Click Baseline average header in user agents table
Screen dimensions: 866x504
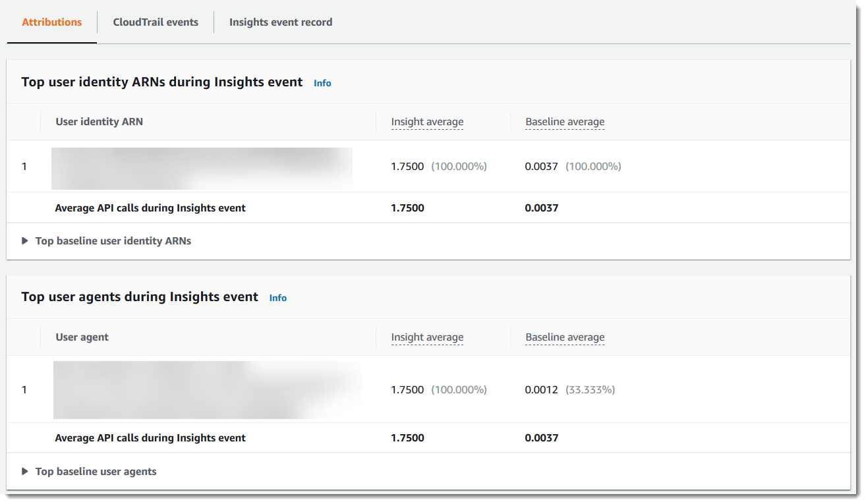tap(564, 337)
